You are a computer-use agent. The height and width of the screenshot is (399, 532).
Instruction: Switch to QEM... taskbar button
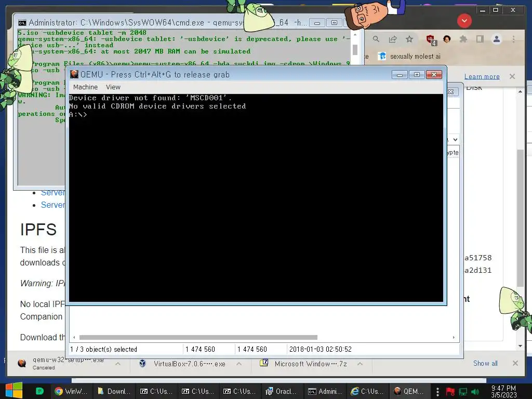(409, 391)
